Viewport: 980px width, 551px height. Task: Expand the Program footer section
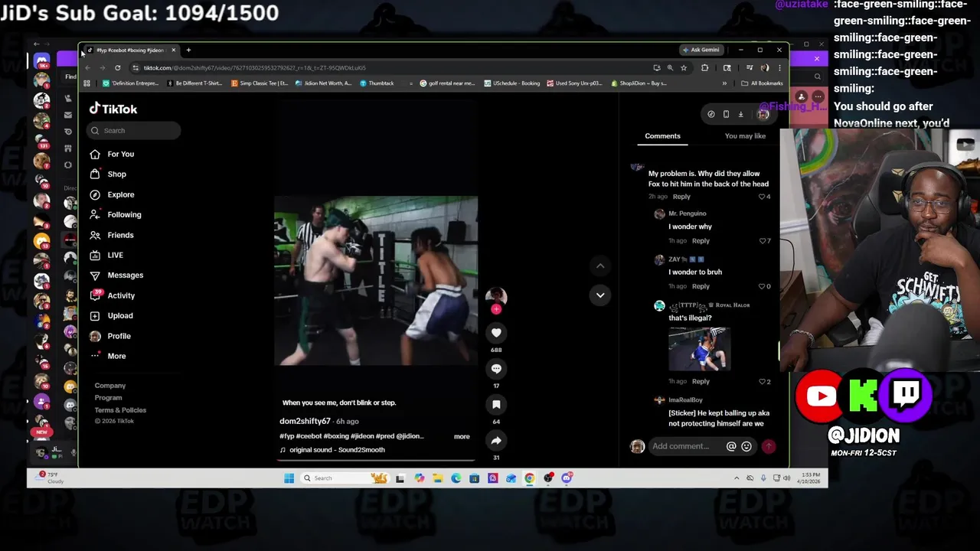click(108, 398)
